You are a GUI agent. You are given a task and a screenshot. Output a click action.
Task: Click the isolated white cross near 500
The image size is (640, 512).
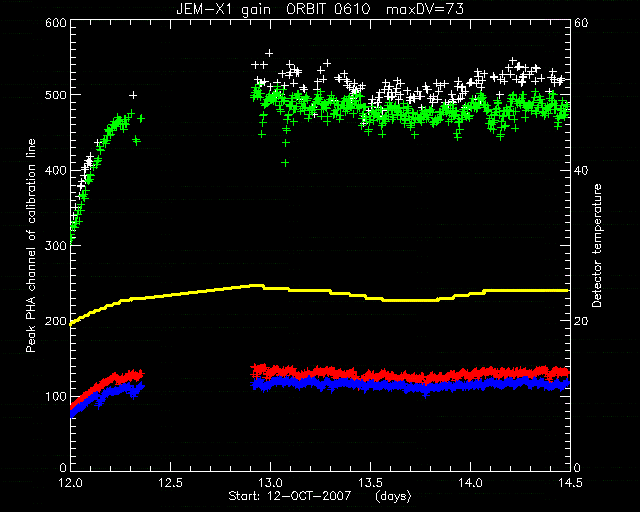(133, 96)
